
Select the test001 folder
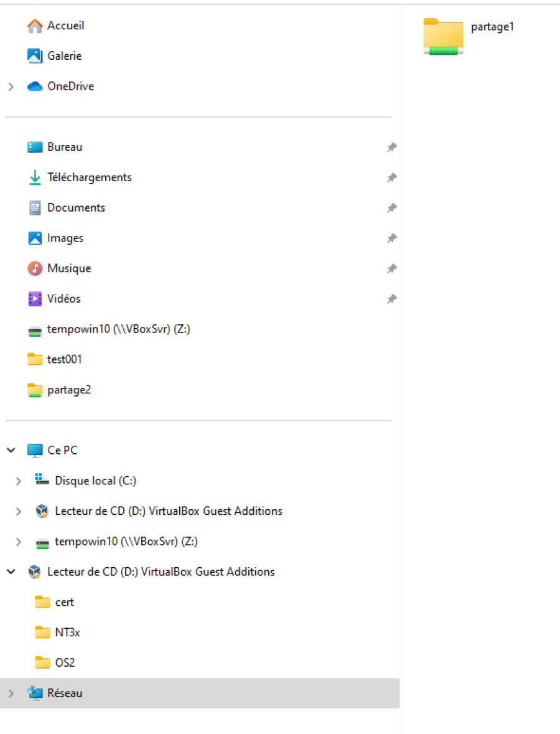click(64, 359)
